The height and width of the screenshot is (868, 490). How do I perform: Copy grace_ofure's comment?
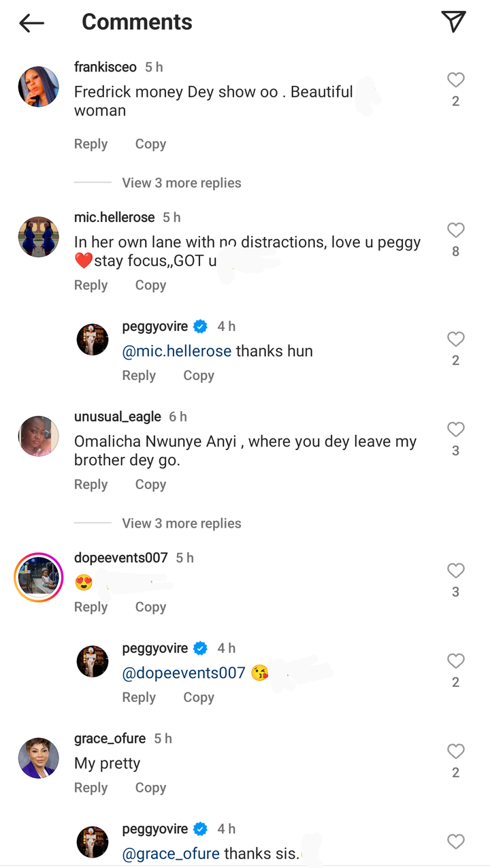pos(150,788)
